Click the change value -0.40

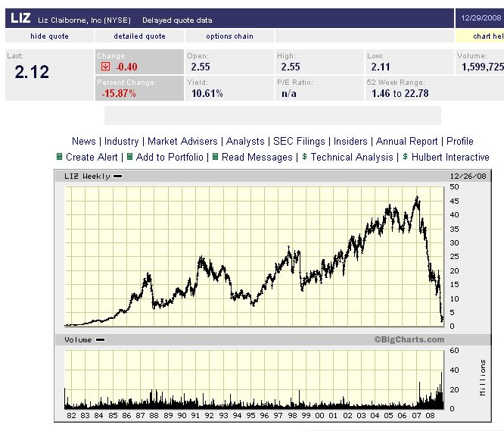click(x=126, y=67)
